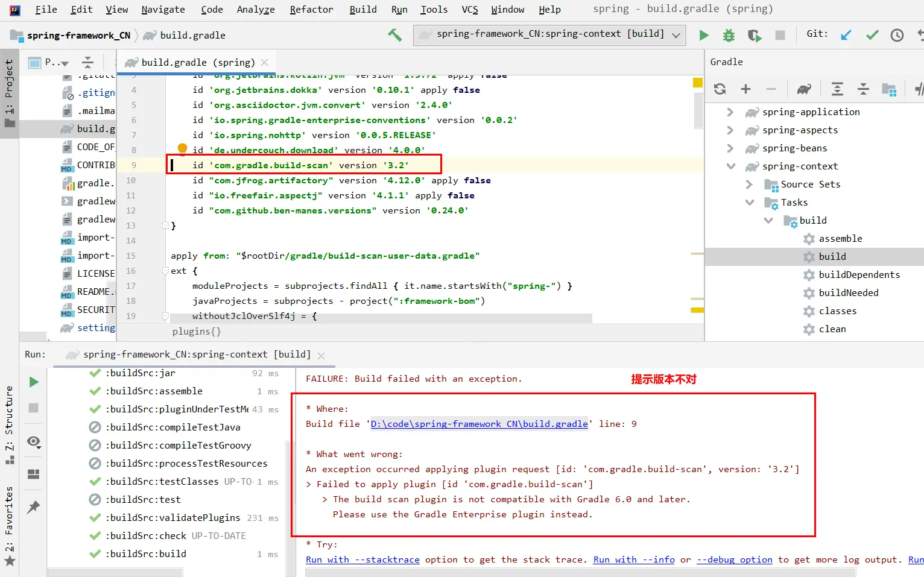This screenshot has width=924, height=577.
Task: Select the assemble Gradle task
Action: point(840,239)
